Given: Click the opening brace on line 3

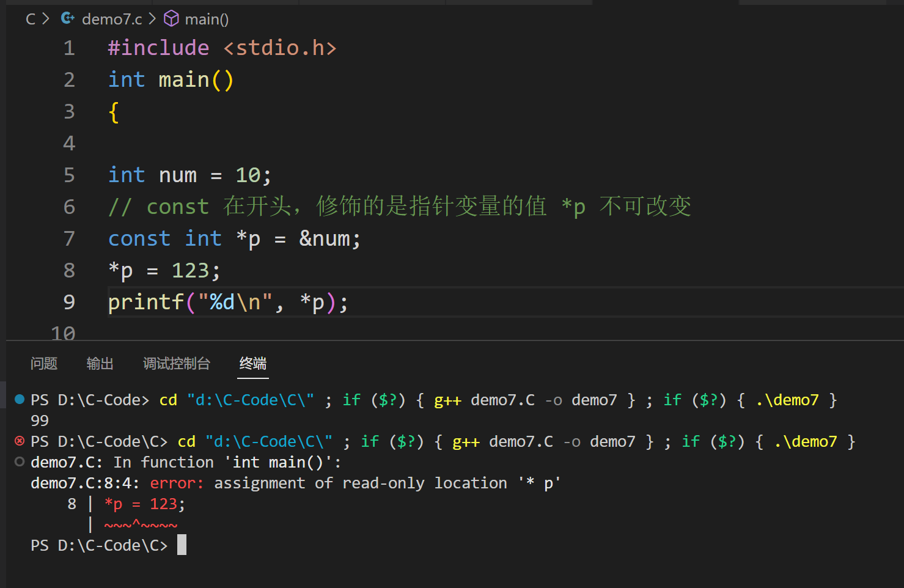Looking at the screenshot, I should [x=114, y=112].
